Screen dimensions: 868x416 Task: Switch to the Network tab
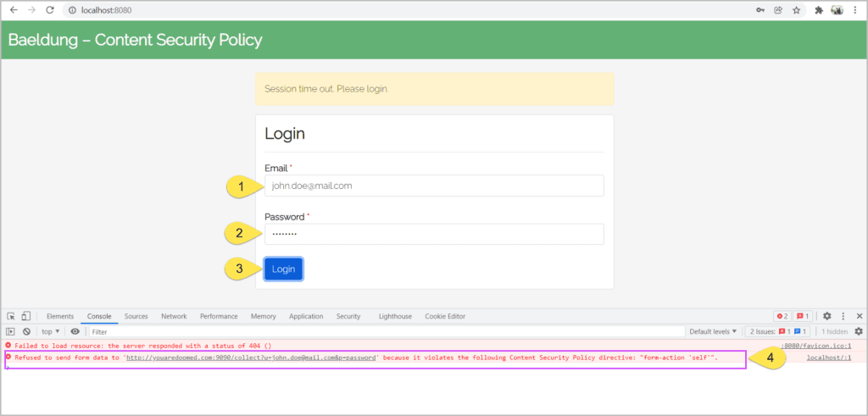click(174, 316)
